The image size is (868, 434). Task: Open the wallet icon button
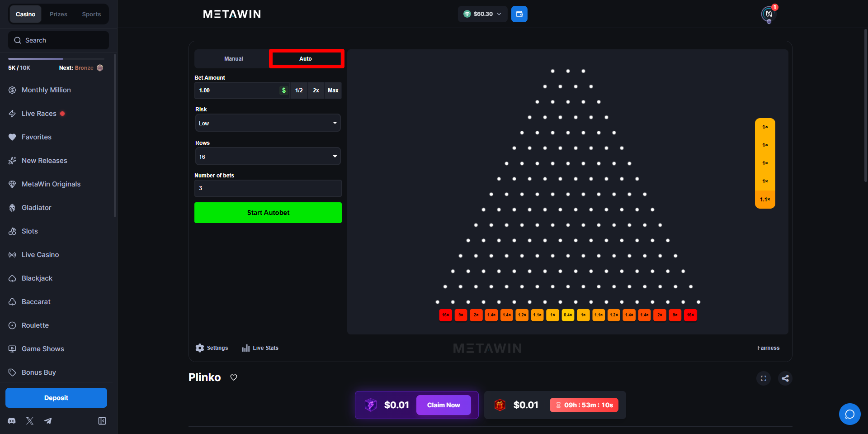[519, 14]
